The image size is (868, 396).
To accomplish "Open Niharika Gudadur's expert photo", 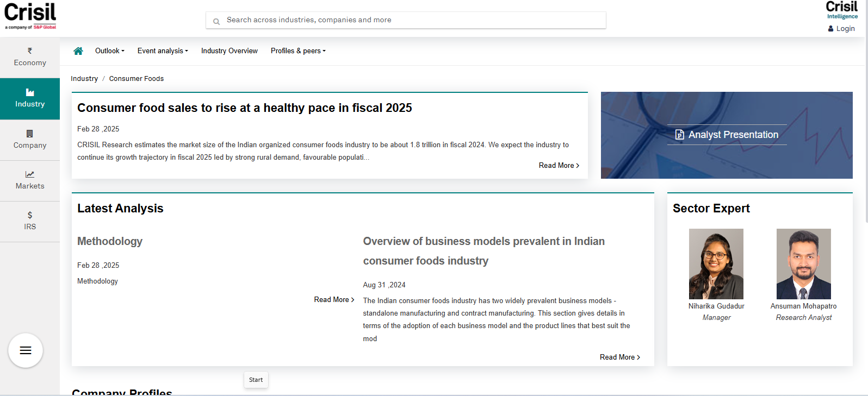I will [716, 264].
